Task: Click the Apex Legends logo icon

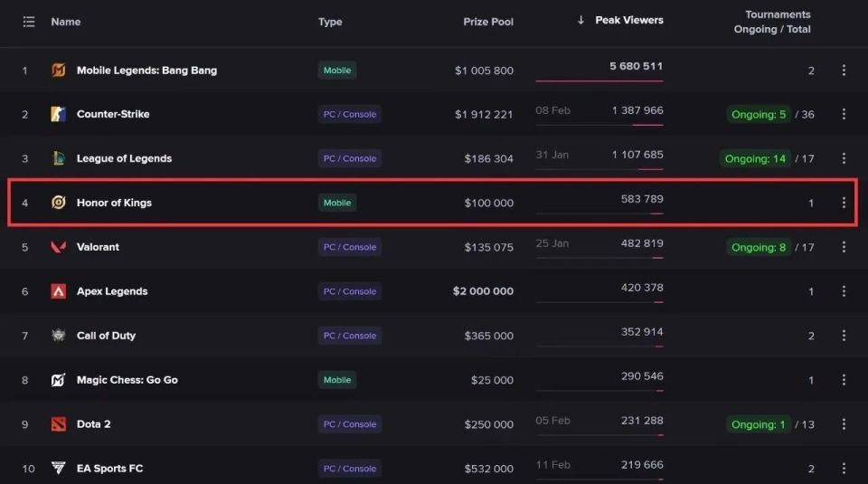Action: point(59,291)
